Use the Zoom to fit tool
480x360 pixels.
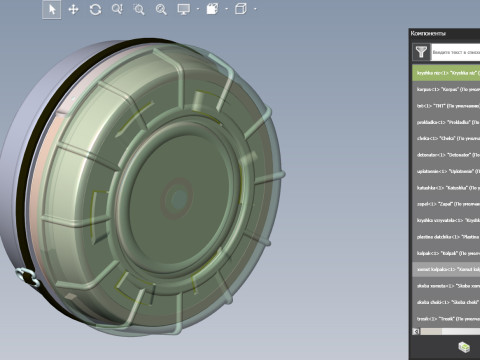(161, 9)
